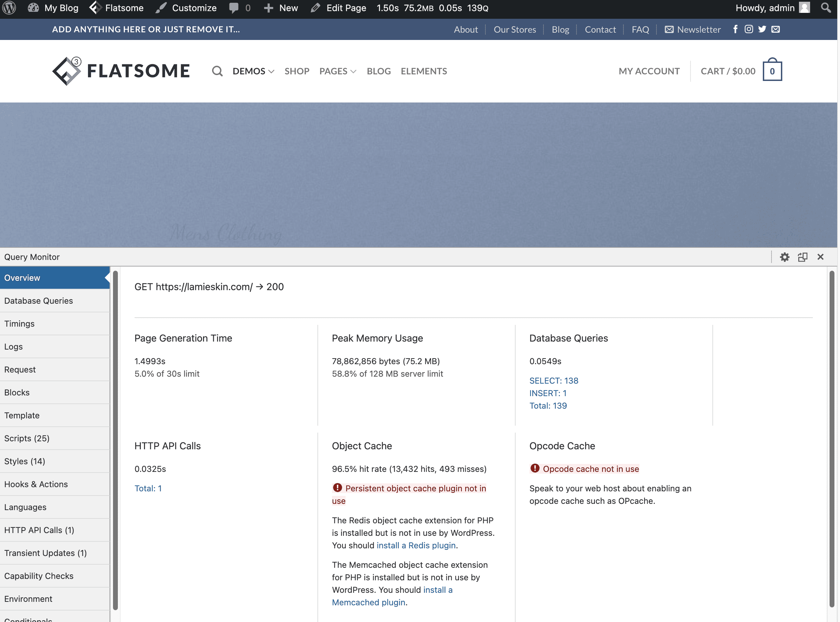This screenshot has width=840, height=622.
Task: Open the New content admin menu
Action: coord(281,8)
